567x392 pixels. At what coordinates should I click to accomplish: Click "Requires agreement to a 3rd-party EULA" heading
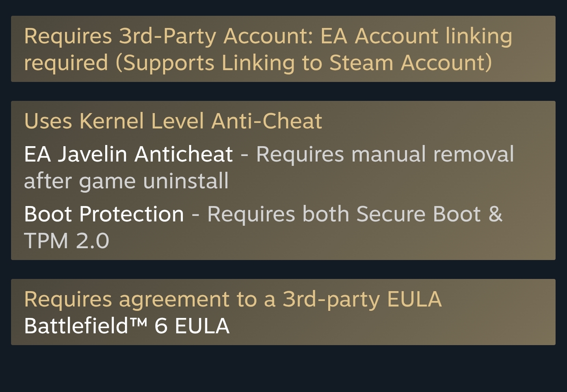click(232, 299)
